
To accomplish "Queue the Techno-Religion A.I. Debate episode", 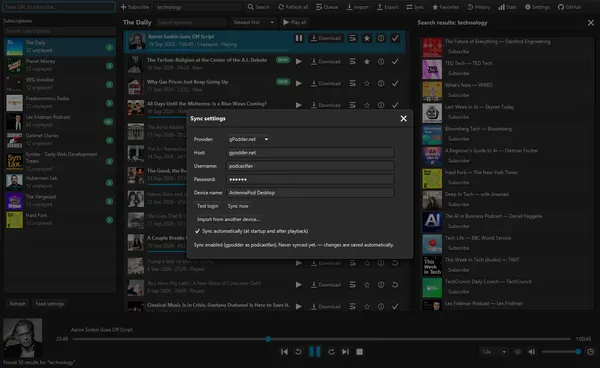I will tap(352, 62).
